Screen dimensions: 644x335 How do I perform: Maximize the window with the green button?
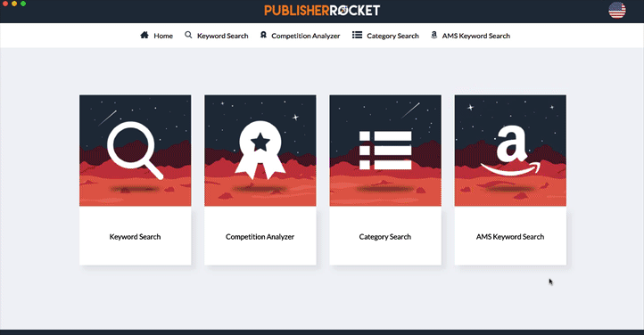23,4
